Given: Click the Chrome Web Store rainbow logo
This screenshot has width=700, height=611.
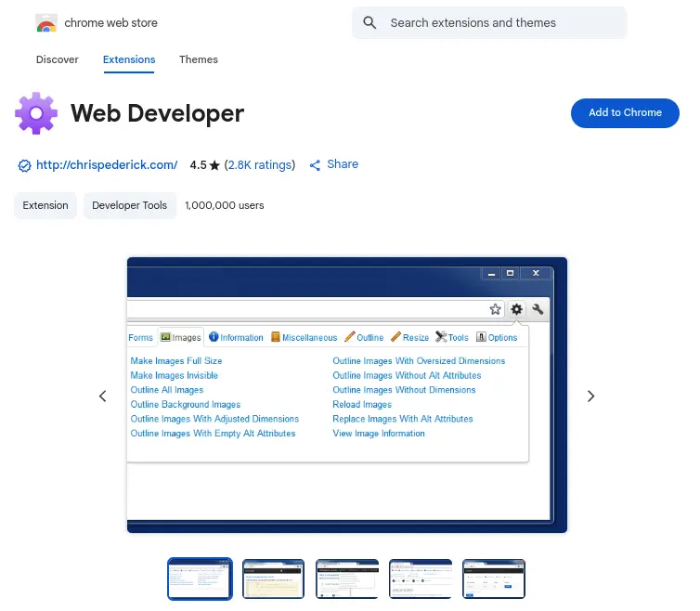Looking at the screenshot, I should pyautogui.click(x=46, y=23).
